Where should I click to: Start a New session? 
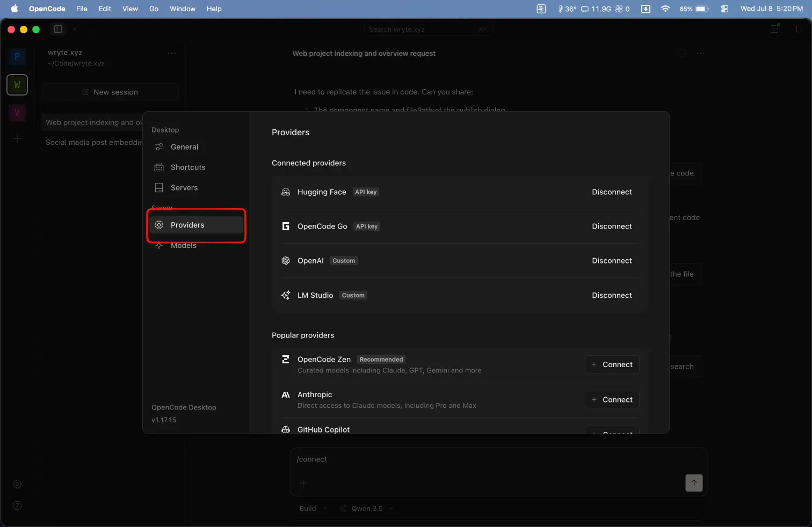click(110, 92)
